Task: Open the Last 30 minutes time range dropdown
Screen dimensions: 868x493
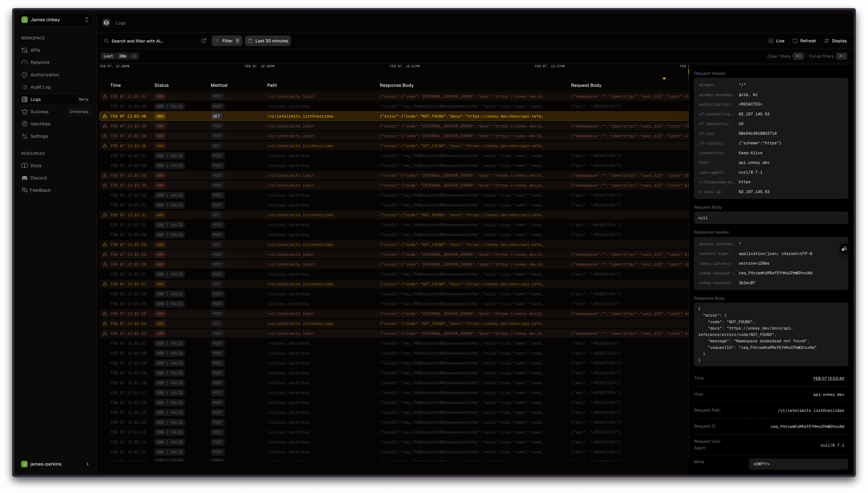Action: click(x=268, y=41)
